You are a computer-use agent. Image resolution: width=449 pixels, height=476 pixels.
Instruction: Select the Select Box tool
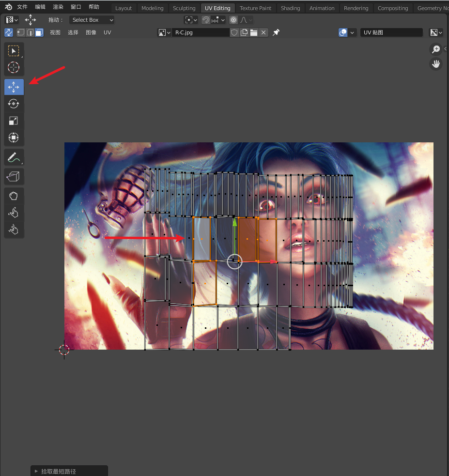pos(14,51)
